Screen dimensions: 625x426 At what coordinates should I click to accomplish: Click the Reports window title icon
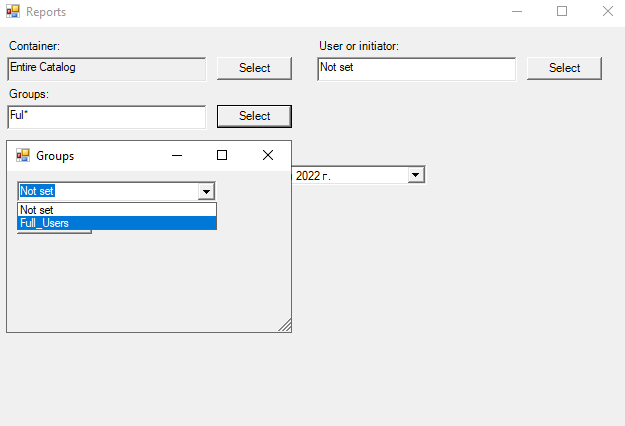pos(13,12)
